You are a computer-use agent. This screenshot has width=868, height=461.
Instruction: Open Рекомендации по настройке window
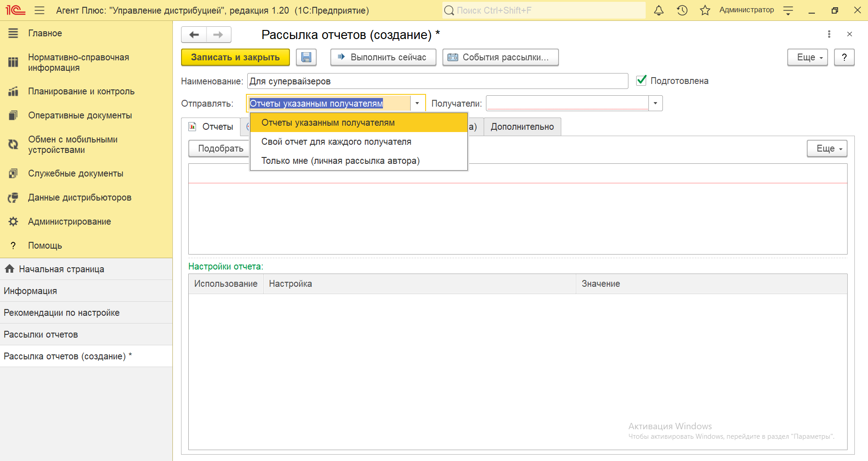tap(86, 313)
